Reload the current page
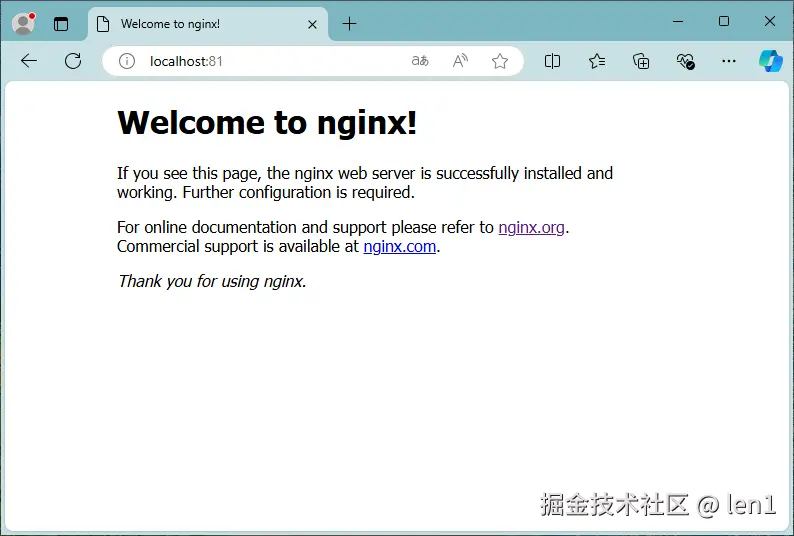This screenshot has height=536, width=794. pos(73,61)
